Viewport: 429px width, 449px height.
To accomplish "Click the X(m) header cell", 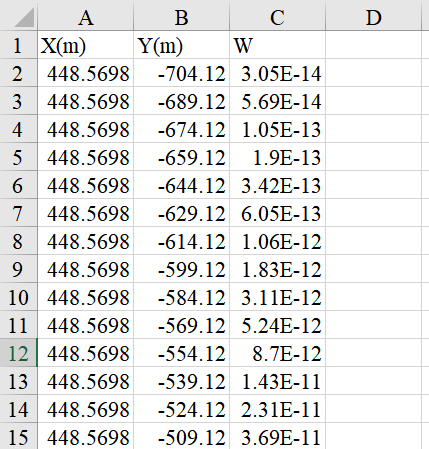I will coord(86,45).
